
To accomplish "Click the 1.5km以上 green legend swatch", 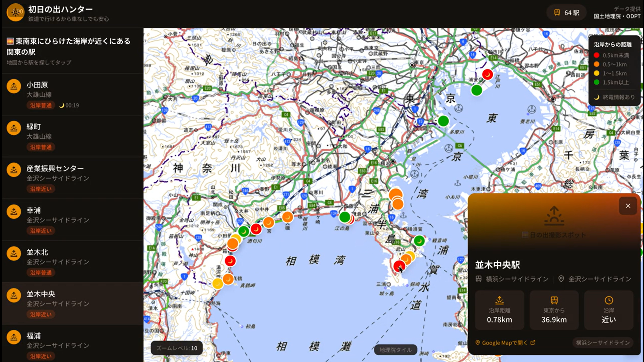I will (x=596, y=83).
